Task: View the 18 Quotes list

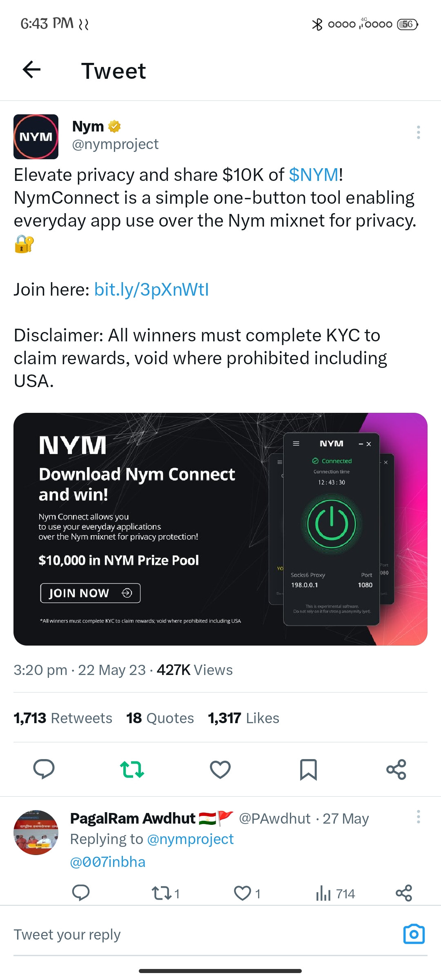Action: tap(160, 718)
